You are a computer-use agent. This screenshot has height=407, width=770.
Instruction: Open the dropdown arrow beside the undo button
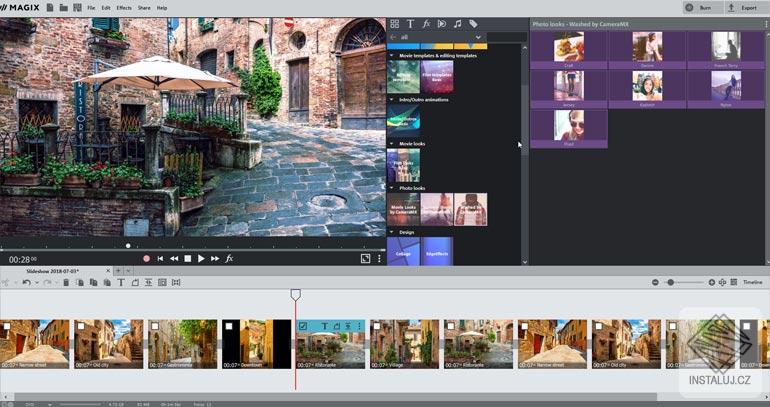36,283
